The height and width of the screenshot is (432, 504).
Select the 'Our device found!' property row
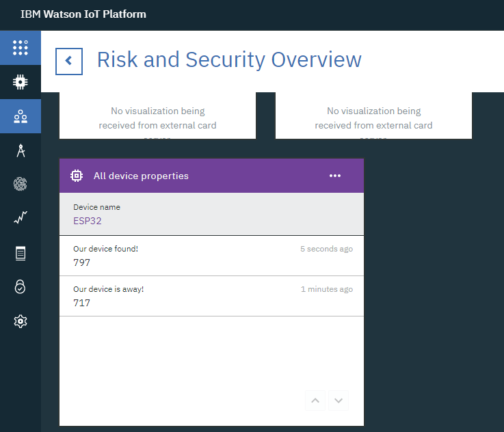[x=211, y=256]
